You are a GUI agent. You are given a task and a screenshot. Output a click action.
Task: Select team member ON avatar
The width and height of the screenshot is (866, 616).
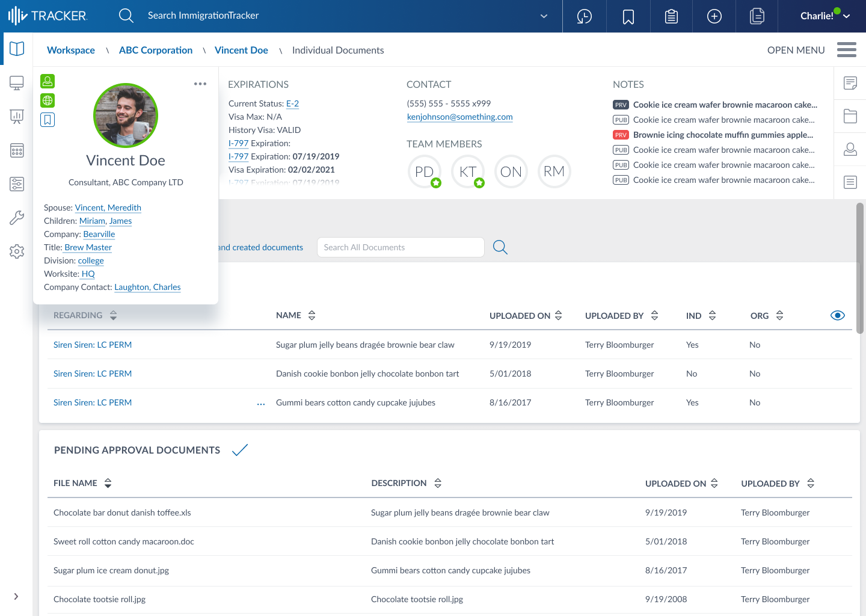(x=511, y=171)
